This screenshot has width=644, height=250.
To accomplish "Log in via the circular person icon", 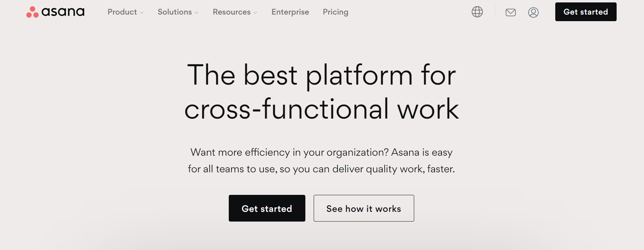I will 533,12.
